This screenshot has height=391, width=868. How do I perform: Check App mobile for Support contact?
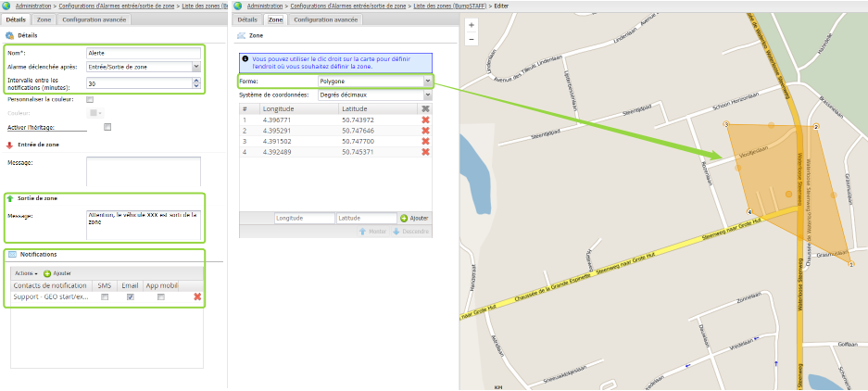[160, 297]
